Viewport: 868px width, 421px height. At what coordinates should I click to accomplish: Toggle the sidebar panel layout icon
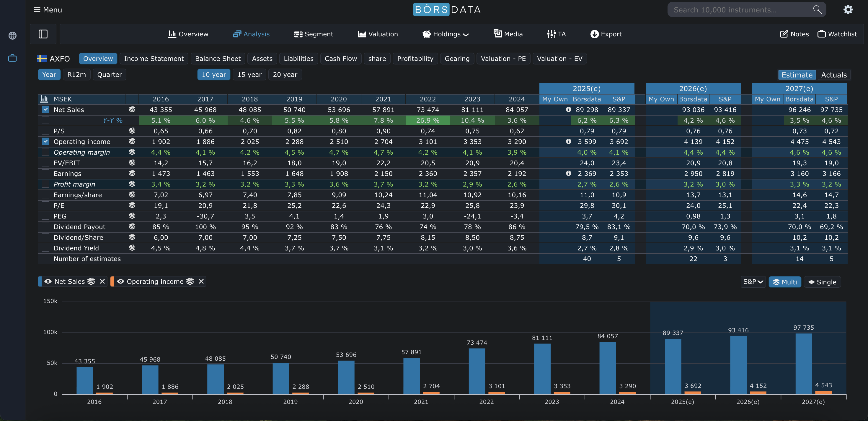[43, 34]
